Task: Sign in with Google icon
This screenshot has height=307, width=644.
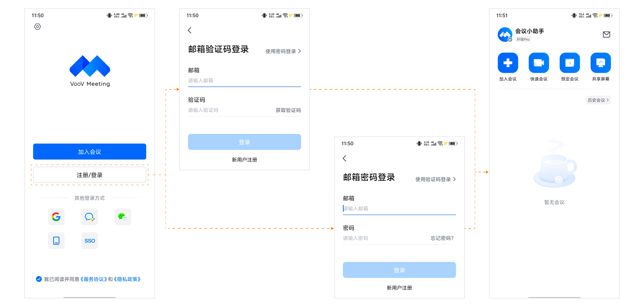Action: point(56,217)
